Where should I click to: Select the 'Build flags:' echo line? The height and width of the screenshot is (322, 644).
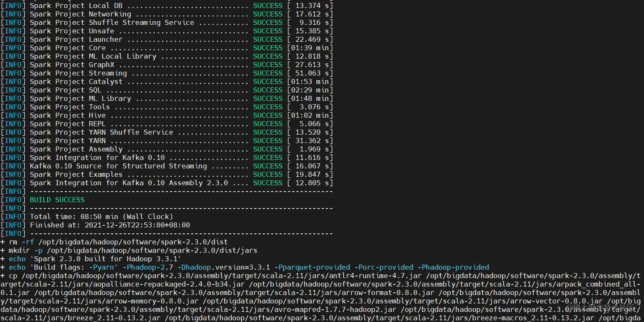point(245,267)
